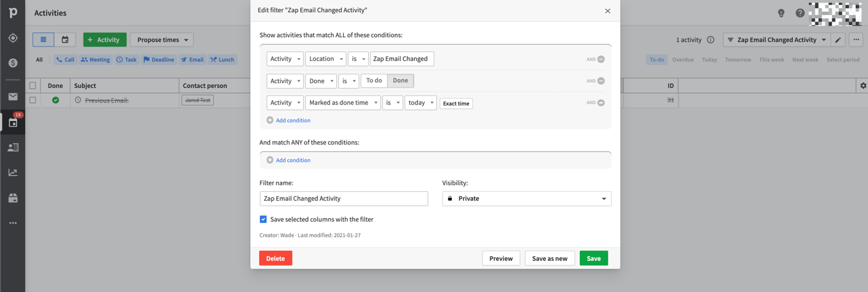The width and height of the screenshot is (868, 292).
Task: Open the Done field dropdown
Action: click(x=321, y=81)
